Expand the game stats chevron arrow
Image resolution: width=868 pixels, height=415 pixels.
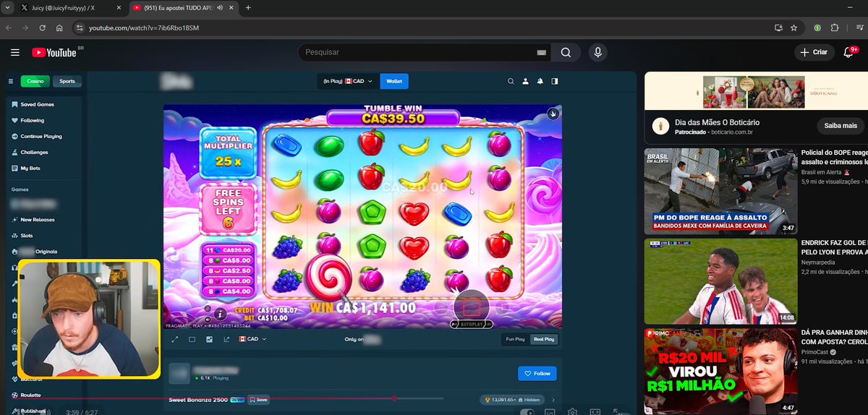coord(553,399)
